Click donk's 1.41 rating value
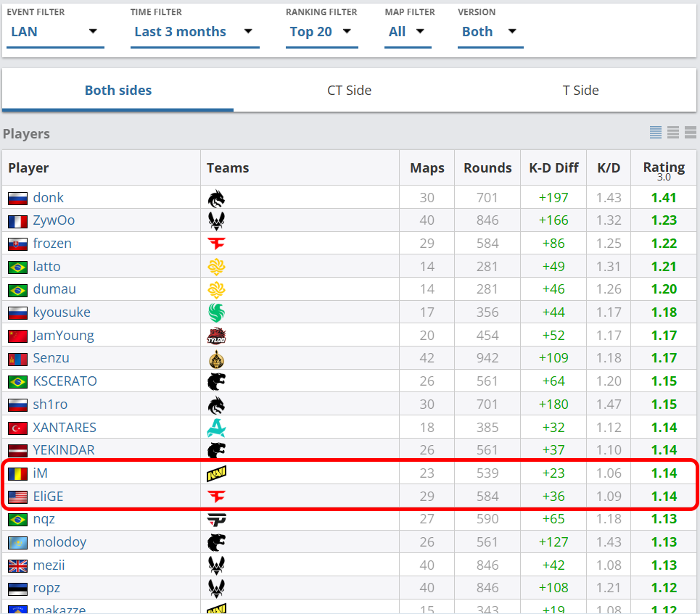 664,198
